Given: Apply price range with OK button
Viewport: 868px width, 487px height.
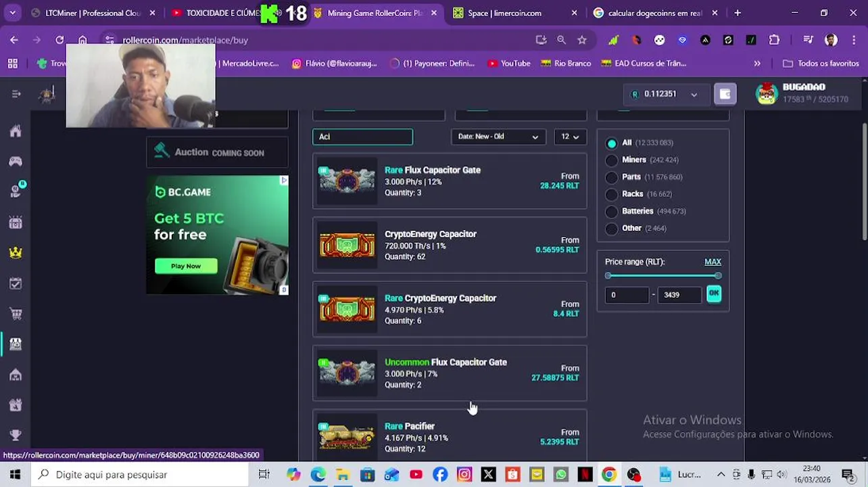Looking at the screenshot, I should pyautogui.click(x=714, y=294).
